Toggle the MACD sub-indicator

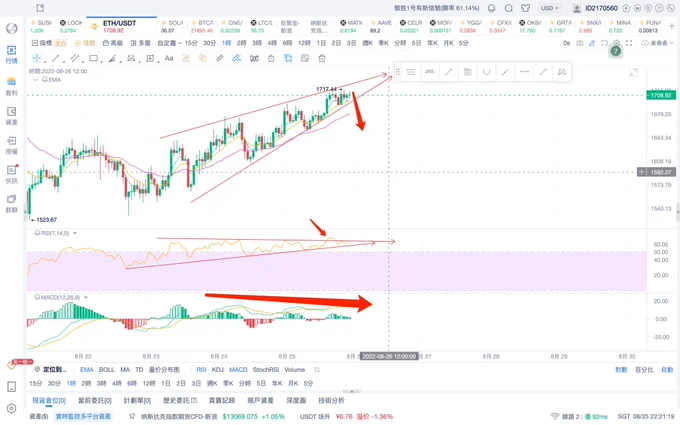(x=238, y=369)
